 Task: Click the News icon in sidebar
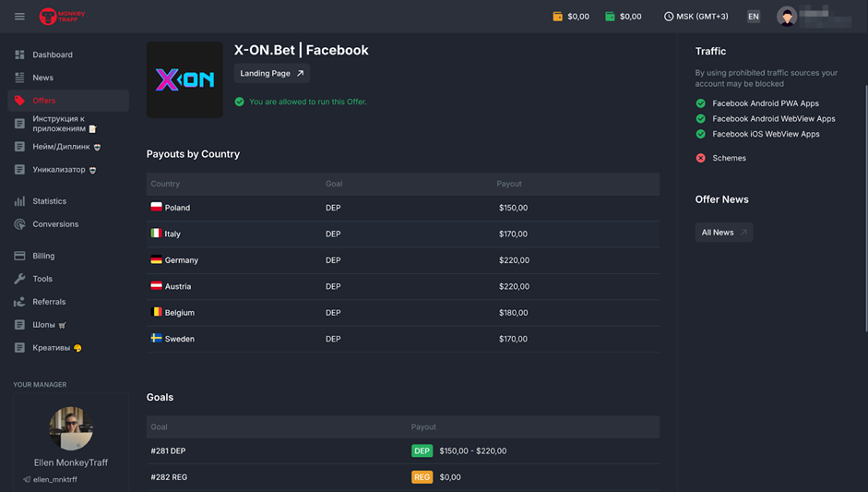click(x=19, y=78)
